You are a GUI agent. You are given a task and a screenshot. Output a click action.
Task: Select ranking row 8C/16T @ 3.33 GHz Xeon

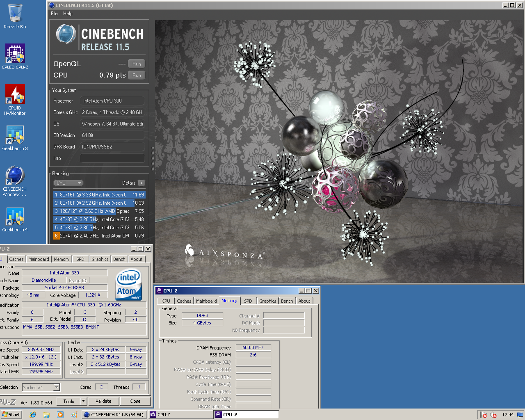click(99, 195)
